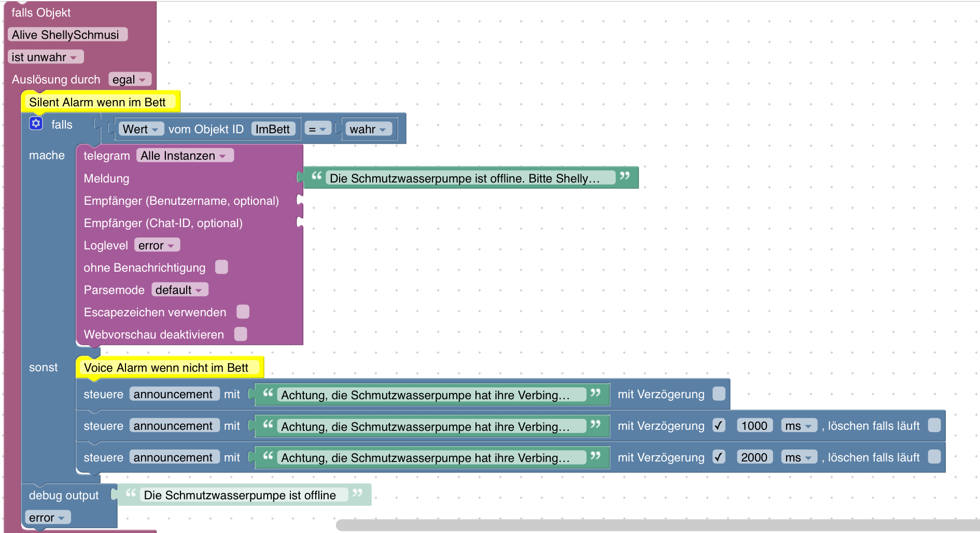Uncheck delay checkbox on the 1000 ms block
This screenshot has width=980, height=533.
719,425
